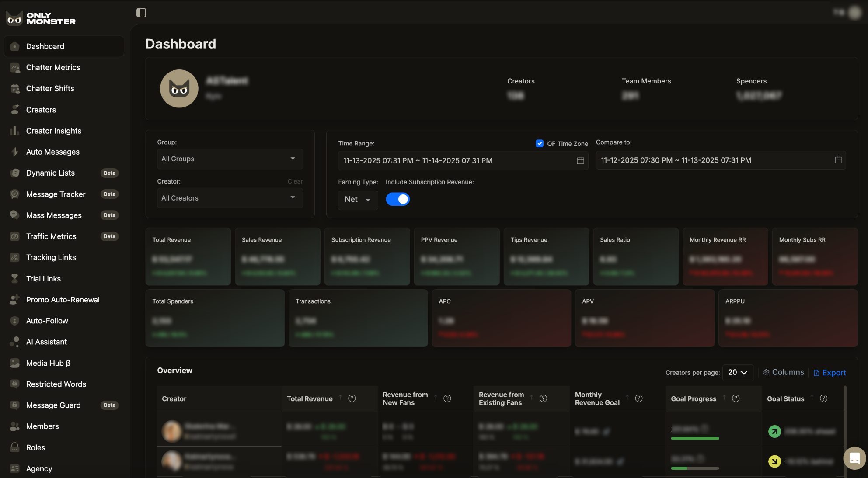Open the Net earning type dropdown
This screenshot has height=478, width=868.
tap(357, 200)
